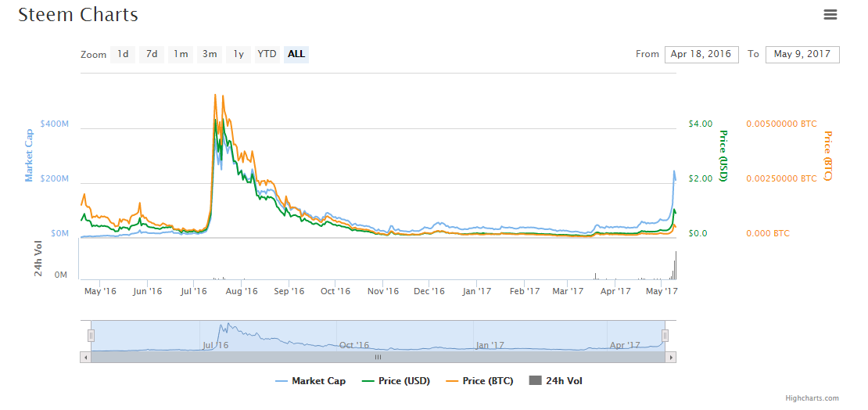Click the 0.00250000 BTC axis label
The height and width of the screenshot is (410, 868).
782,179
